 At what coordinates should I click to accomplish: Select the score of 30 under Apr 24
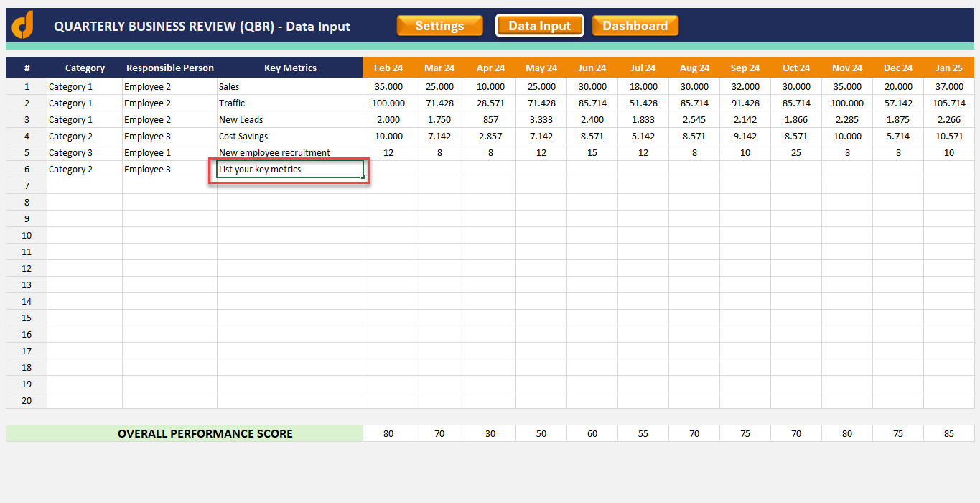tap(490, 433)
